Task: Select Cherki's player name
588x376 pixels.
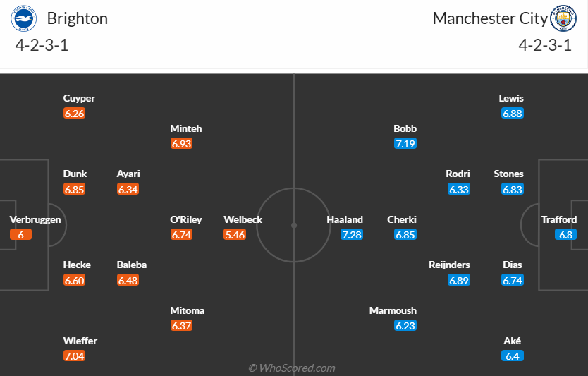Action: click(402, 219)
